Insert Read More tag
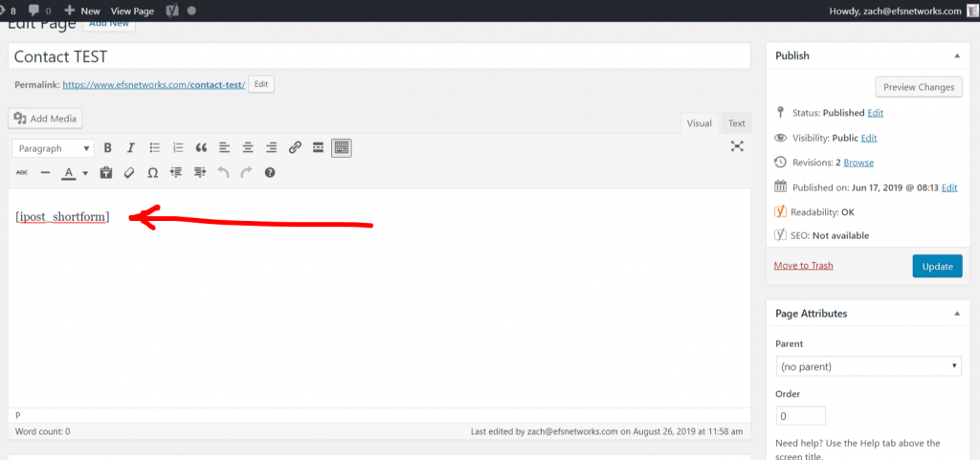Image resolution: width=980 pixels, height=460 pixels. pyautogui.click(x=318, y=148)
